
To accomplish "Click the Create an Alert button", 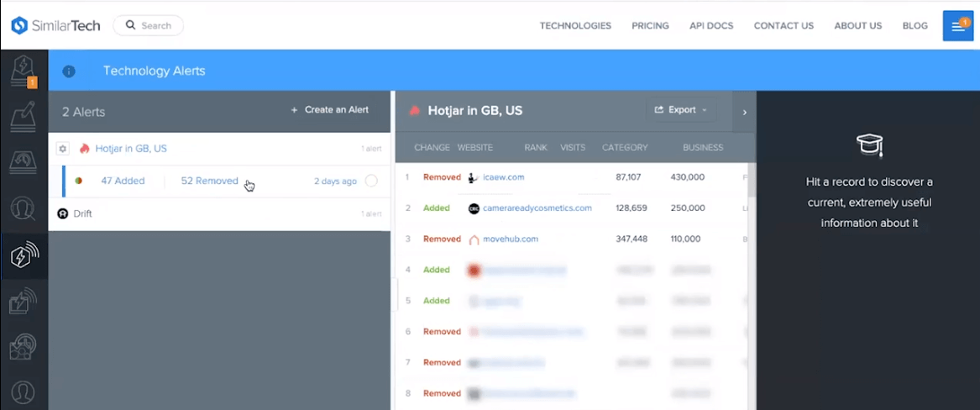I will tap(329, 110).
